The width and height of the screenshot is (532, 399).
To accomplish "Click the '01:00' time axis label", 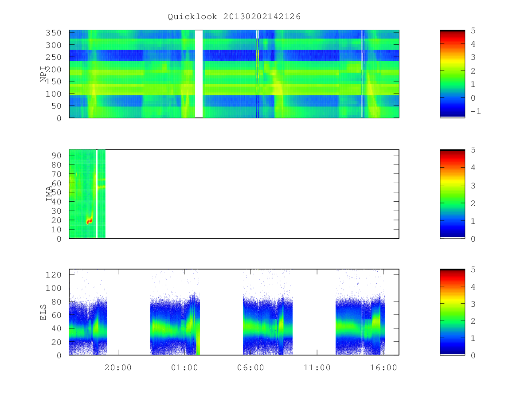I will pyautogui.click(x=184, y=368).
